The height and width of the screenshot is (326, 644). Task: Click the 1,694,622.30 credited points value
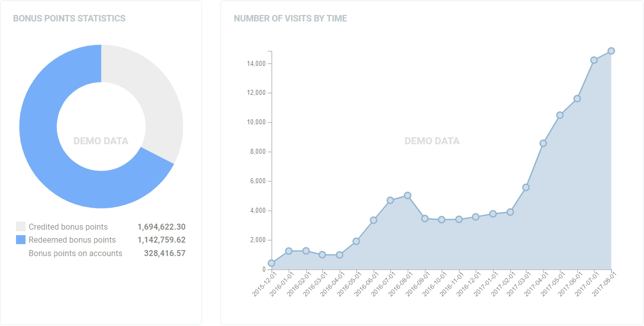pyautogui.click(x=161, y=227)
